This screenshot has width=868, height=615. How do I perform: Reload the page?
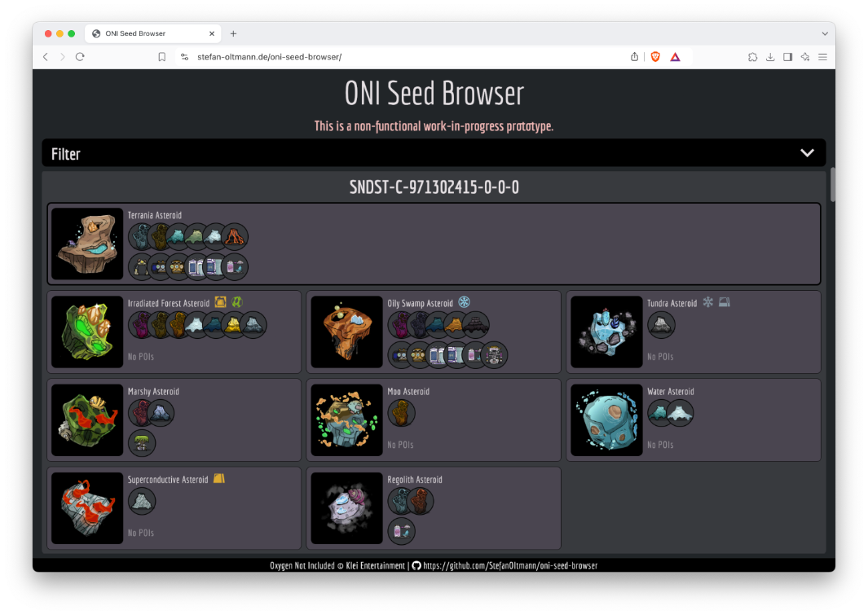(x=80, y=57)
